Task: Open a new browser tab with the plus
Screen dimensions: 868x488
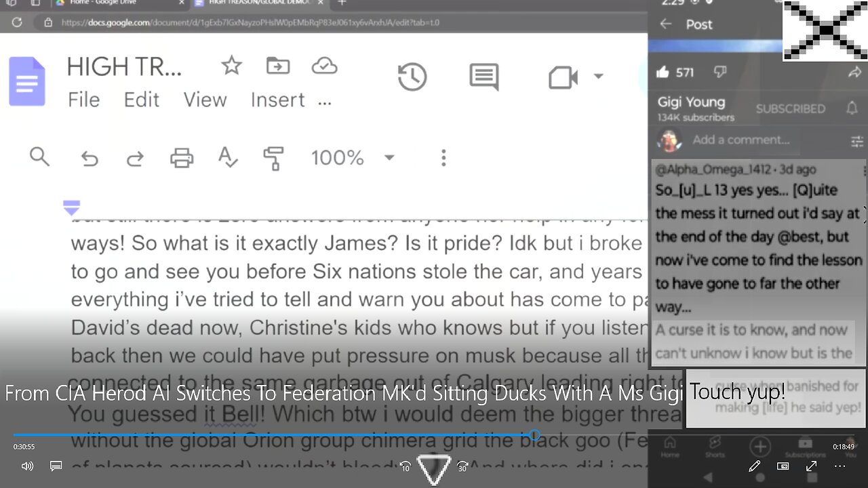Action: click(342, 3)
